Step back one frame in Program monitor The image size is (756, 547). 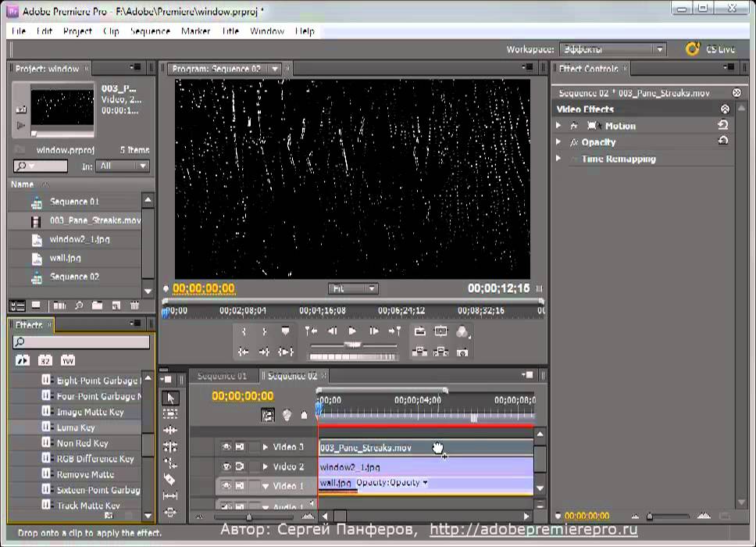click(332, 331)
